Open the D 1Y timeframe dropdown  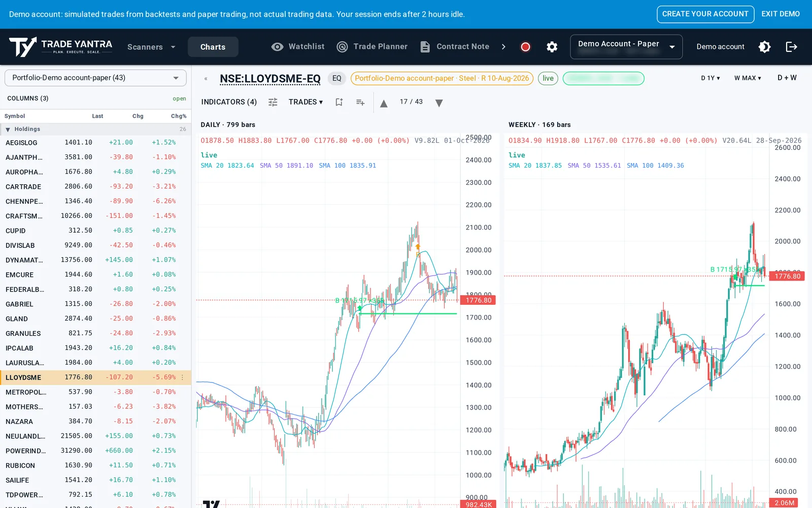710,78
